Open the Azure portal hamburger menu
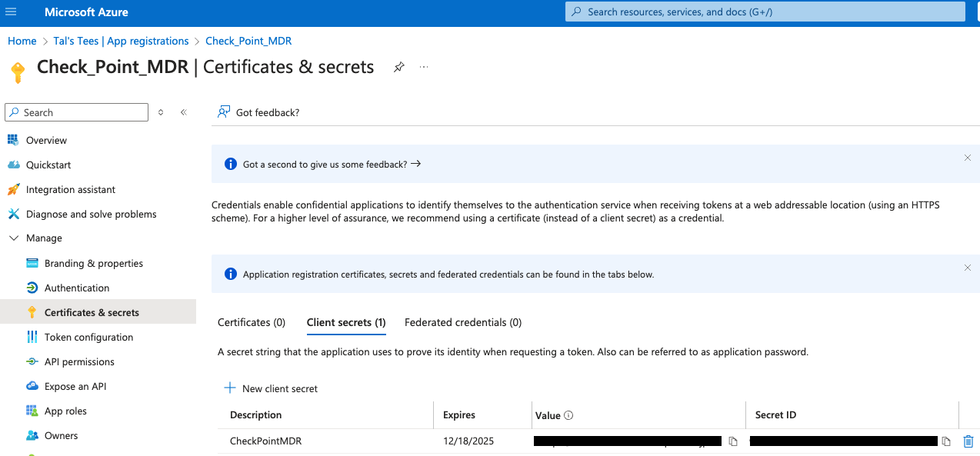The image size is (980, 456). [11, 12]
